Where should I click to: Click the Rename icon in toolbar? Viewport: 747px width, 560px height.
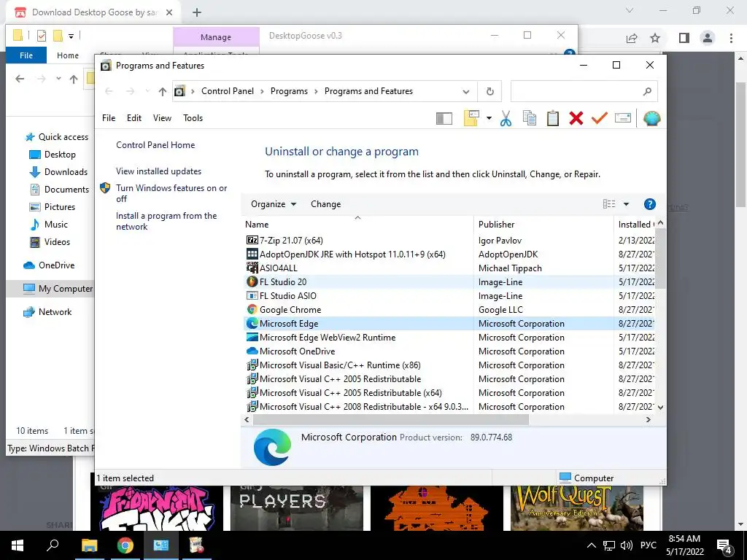pyautogui.click(x=623, y=118)
